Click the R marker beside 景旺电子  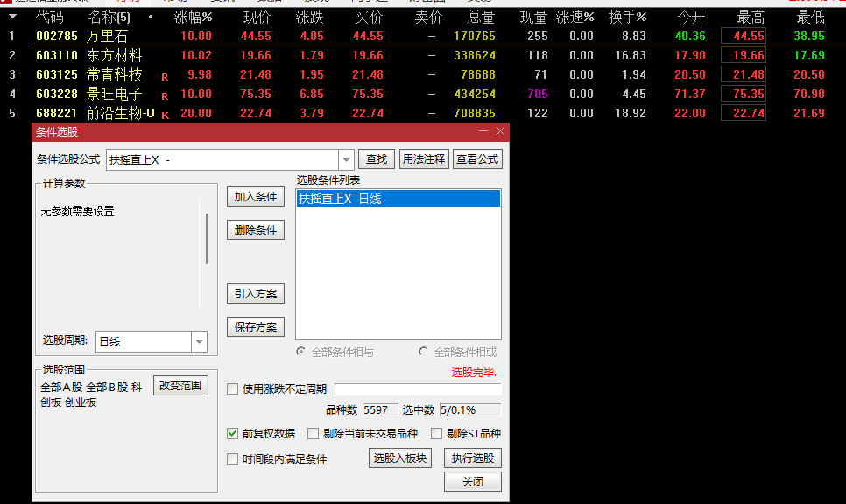click(165, 95)
